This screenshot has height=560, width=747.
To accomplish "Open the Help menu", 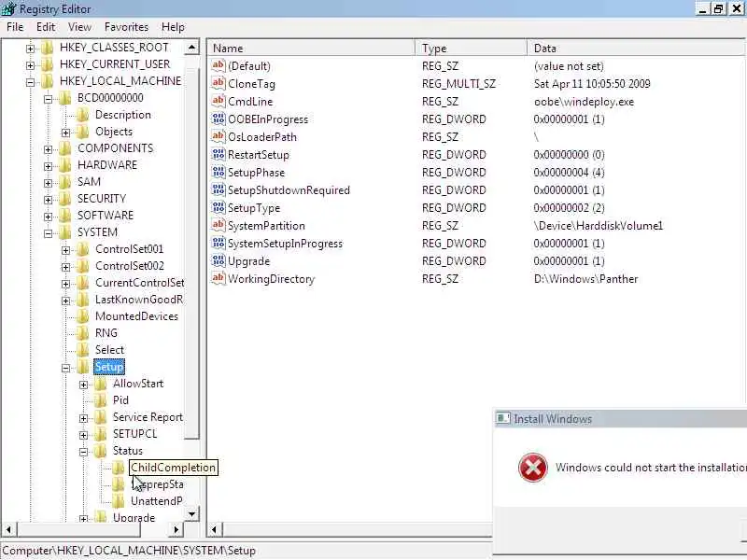I will tap(173, 27).
